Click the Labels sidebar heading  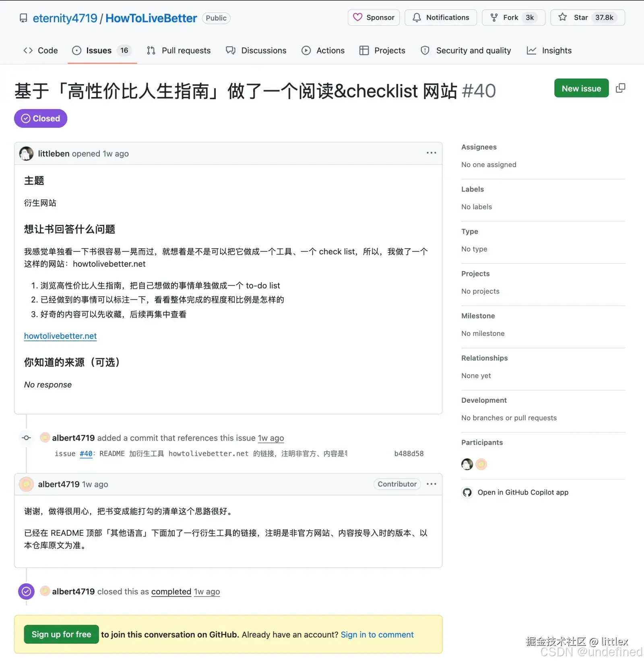473,189
